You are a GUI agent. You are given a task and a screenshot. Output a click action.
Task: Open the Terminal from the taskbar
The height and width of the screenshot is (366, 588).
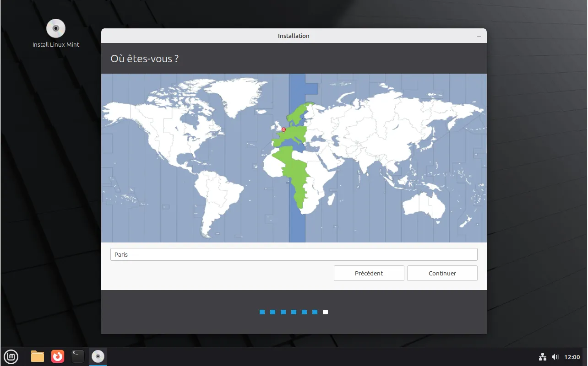(x=78, y=356)
